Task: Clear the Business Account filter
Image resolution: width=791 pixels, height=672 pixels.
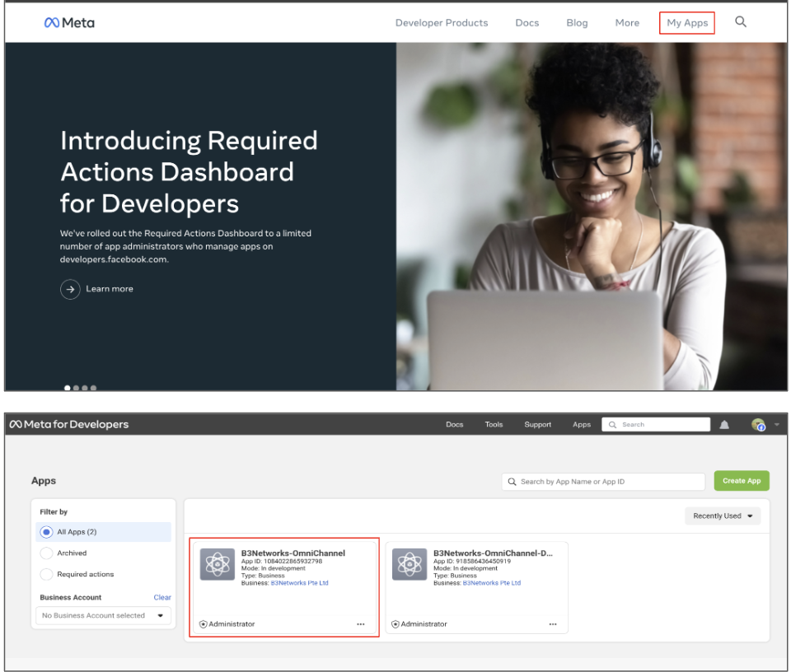Action: [162, 597]
